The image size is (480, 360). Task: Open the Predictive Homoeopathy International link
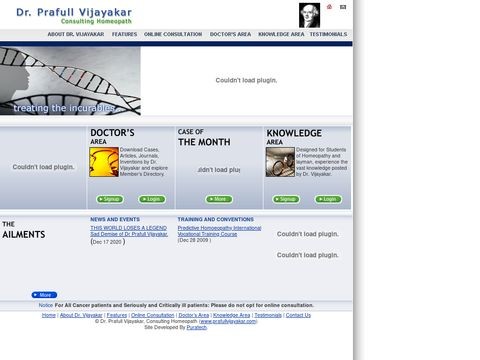tap(219, 228)
